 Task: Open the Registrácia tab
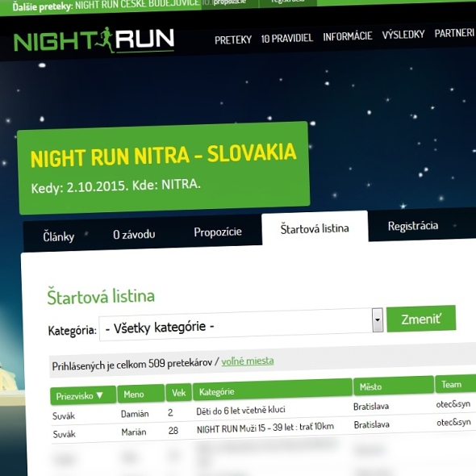413,226
